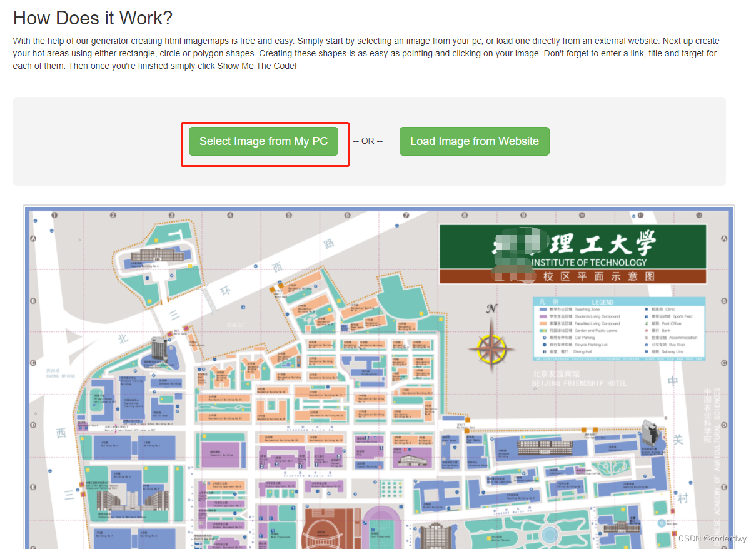756x549 pixels.
Task: Click INSTITUTE OF TECHNOLOGY on the green banner
Action: (589, 263)
